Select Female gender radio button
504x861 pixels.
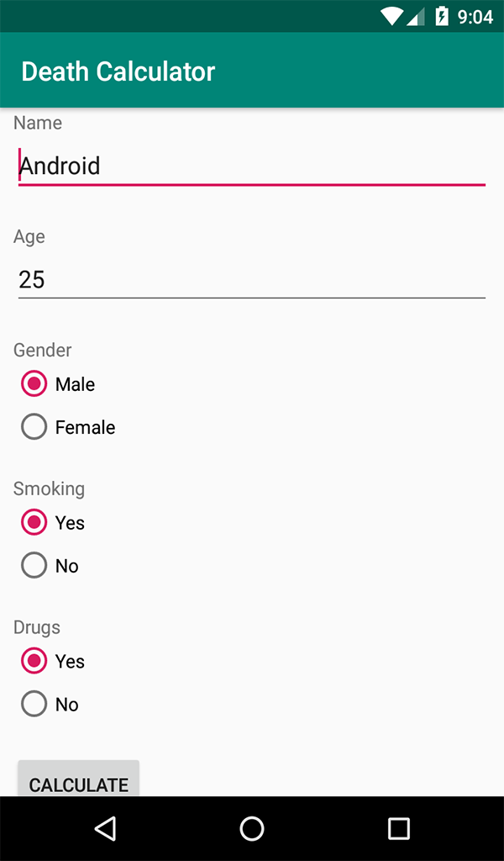tap(34, 427)
